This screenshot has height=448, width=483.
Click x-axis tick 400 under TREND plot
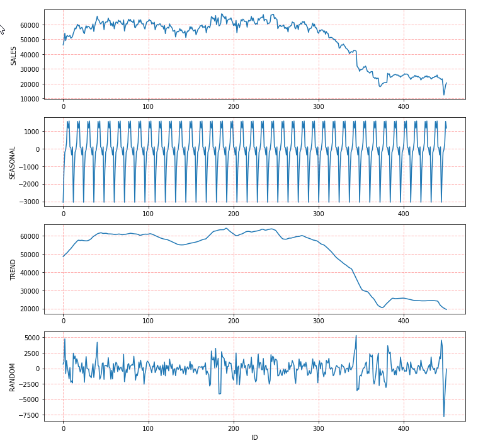pyautogui.click(x=404, y=321)
